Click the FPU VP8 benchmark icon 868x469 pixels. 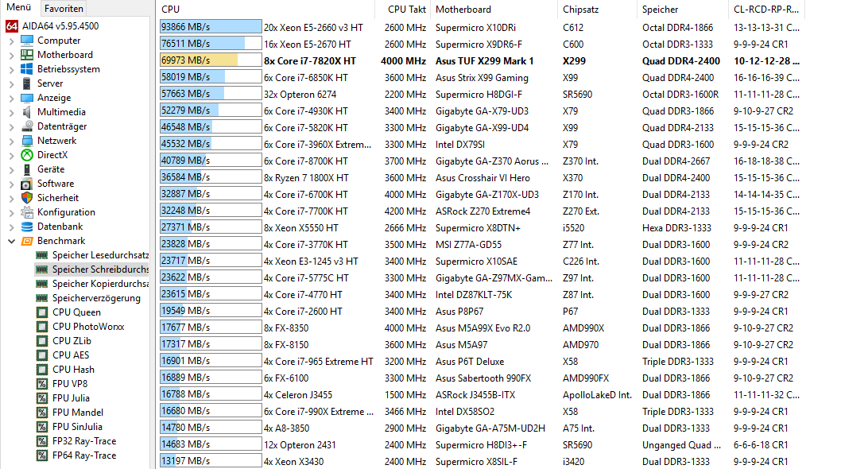pyautogui.click(x=41, y=384)
